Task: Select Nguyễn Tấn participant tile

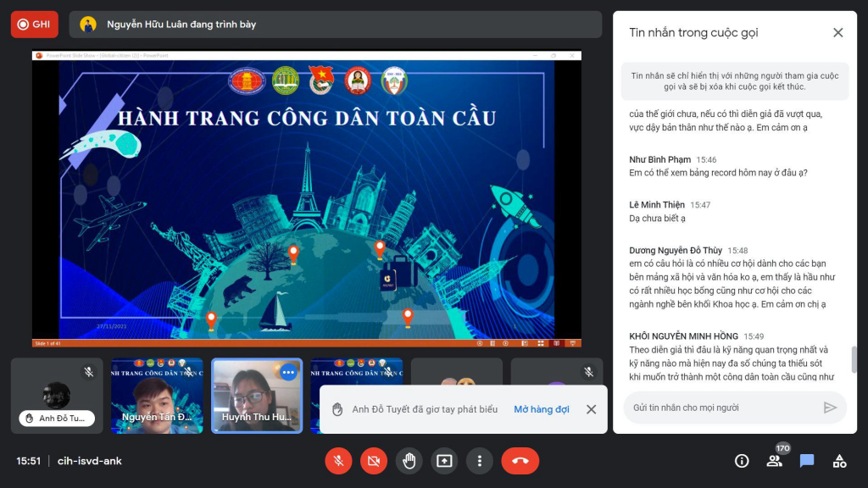Action: point(157,396)
